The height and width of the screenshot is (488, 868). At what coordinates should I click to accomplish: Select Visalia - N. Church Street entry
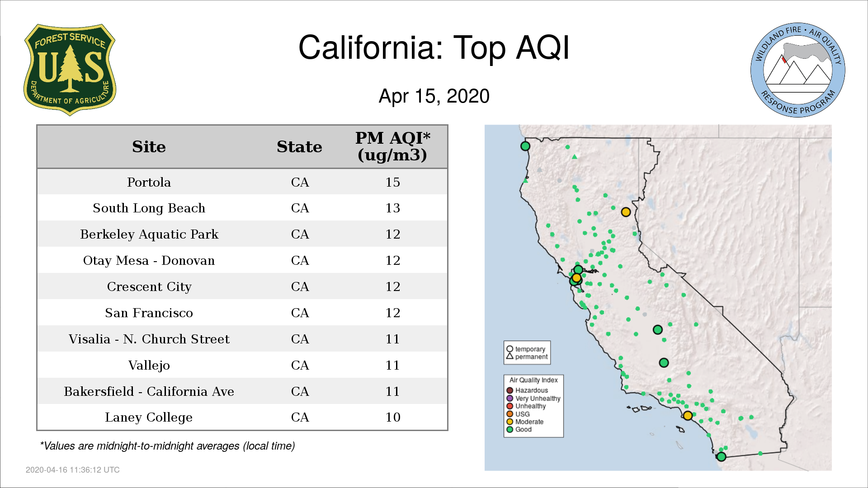point(149,339)
